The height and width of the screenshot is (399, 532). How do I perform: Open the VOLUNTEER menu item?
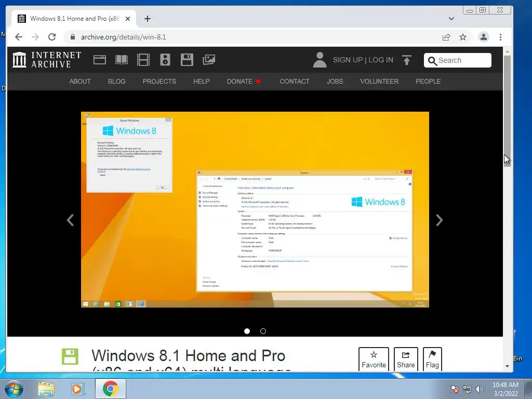pos(379,82)
